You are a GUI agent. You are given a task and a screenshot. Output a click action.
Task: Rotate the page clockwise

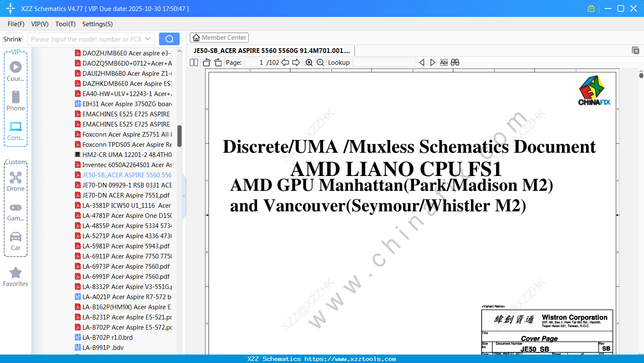point(218,63)
